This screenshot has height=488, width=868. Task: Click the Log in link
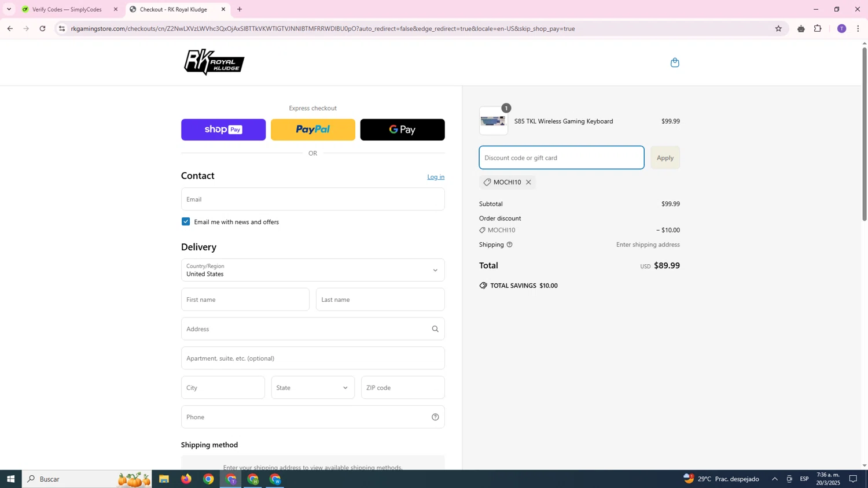436,177
